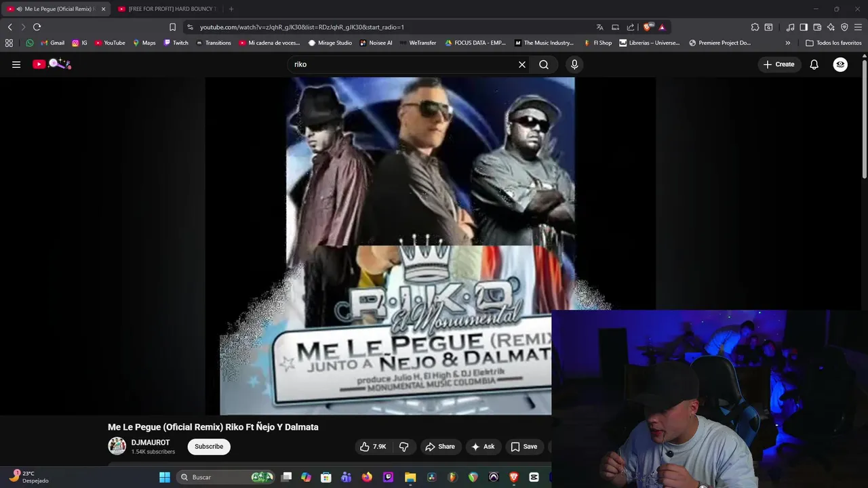Open the YouTube notifications bell
Image resolution: width=868 pixels, height=488 pixels.
(x=814, y=64)
